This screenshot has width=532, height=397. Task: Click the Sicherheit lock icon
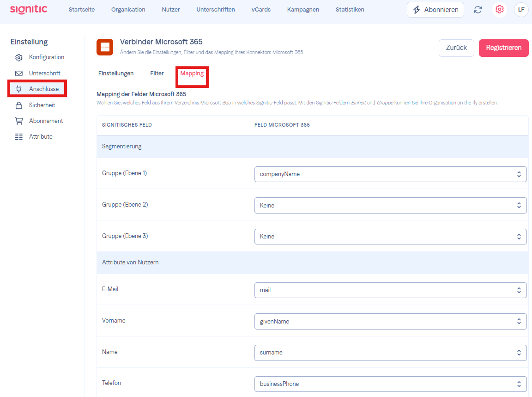tap(19, 105)
